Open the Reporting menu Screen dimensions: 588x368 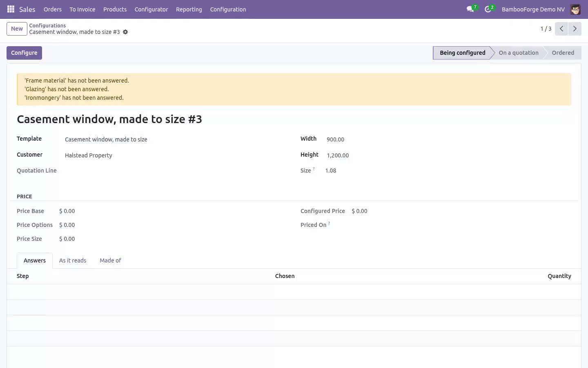[x=189, y=9]
